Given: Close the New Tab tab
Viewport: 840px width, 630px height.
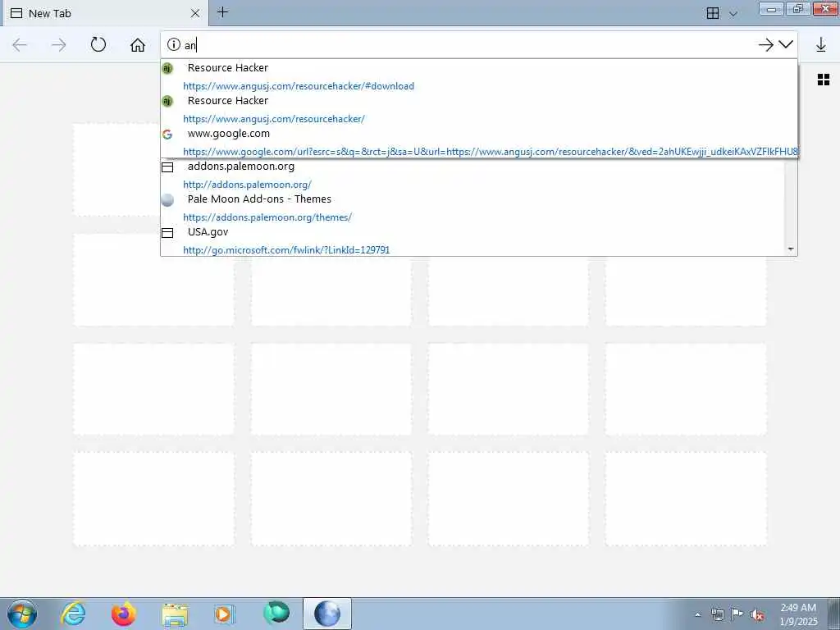Looking at the screenshot, I should [x=195, y=13].
